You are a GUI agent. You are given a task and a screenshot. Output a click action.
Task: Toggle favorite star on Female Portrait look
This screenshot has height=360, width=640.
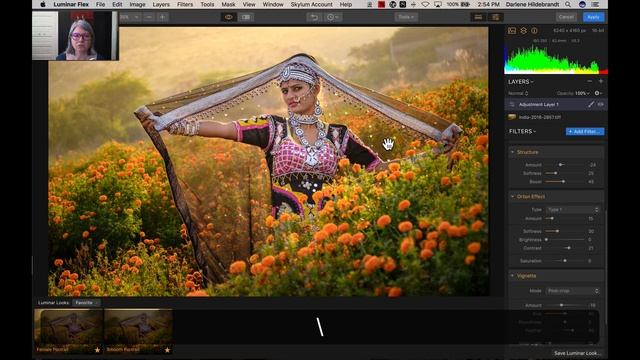coord(97,350)
